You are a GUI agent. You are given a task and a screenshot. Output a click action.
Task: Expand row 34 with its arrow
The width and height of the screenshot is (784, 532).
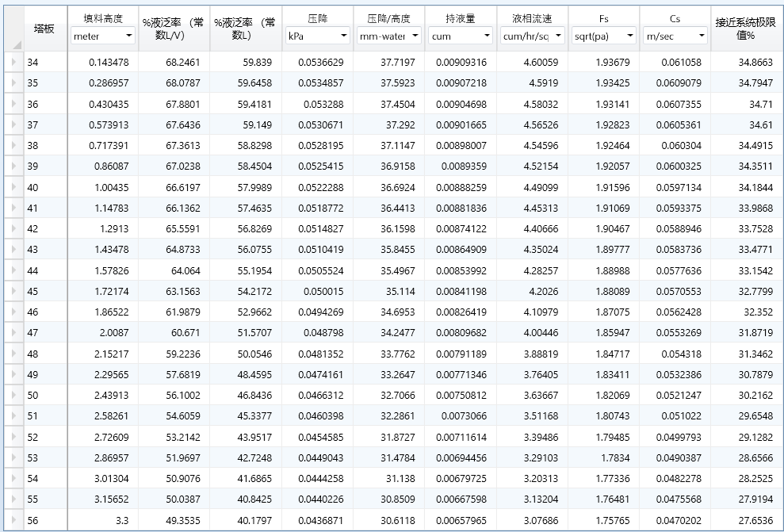pos(14,62)
